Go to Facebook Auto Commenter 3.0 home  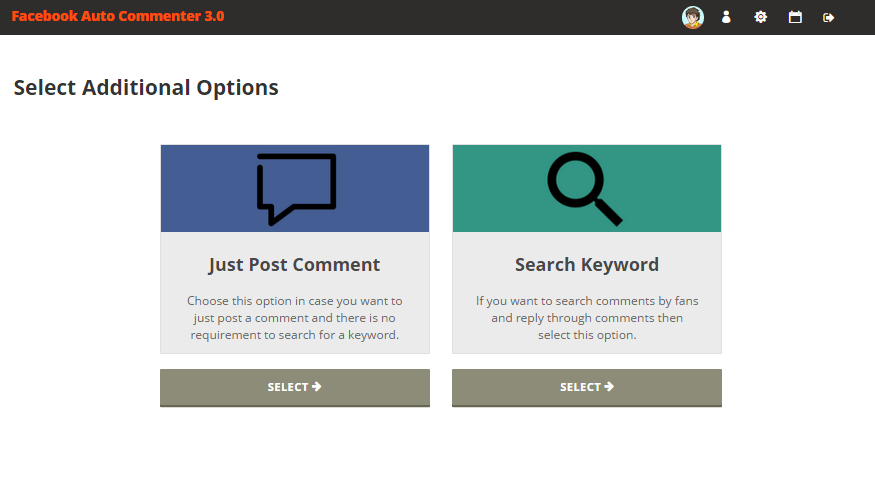[x=118, y=17]
